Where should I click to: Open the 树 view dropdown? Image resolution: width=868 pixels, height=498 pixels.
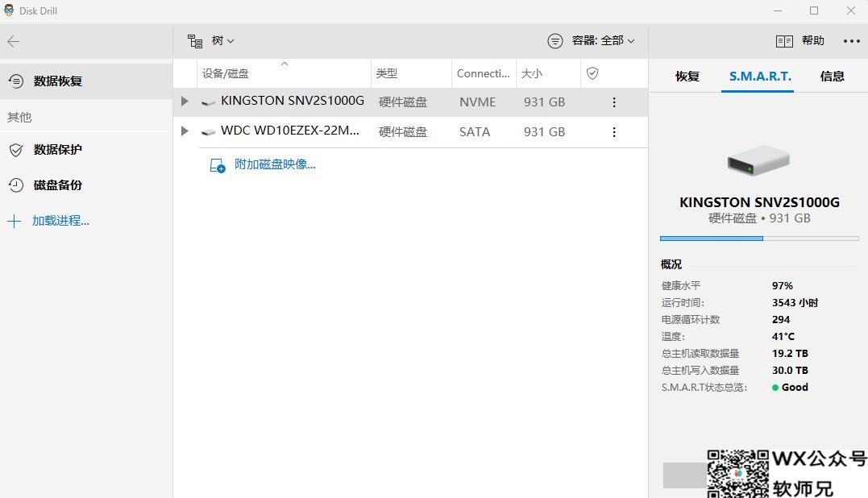[x=223, y=41]
